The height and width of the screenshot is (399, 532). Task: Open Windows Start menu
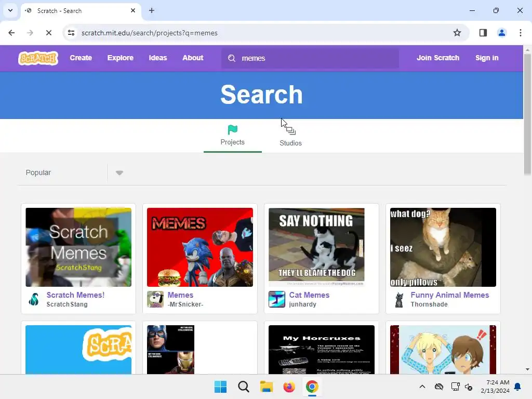[220, 387]
